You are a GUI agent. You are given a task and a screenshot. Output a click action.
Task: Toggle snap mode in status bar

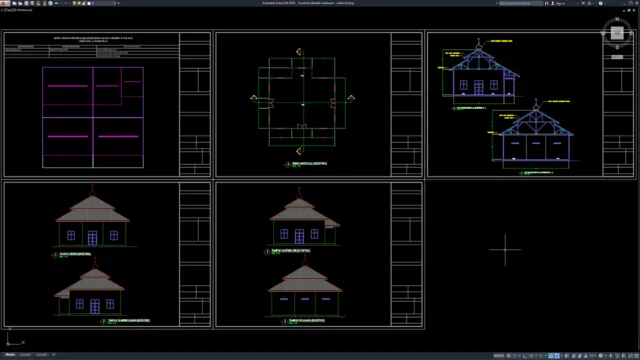[515, 356]
